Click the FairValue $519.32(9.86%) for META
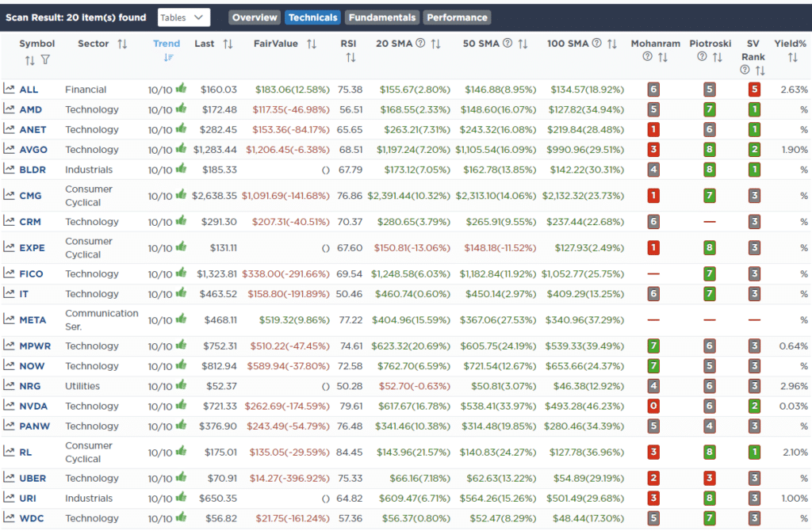The image size is (812, 531). click(x=294, y=320)
